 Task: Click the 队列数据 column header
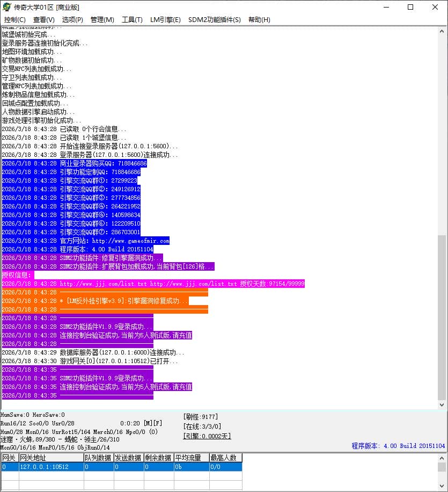(x=99, y=458)
